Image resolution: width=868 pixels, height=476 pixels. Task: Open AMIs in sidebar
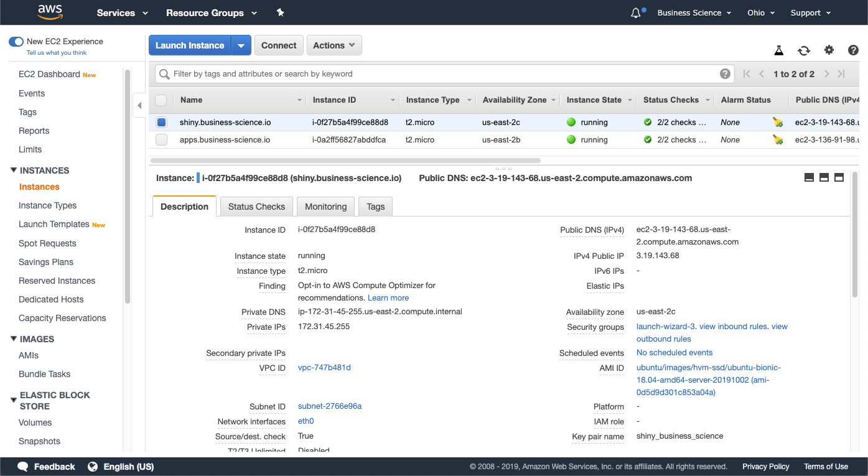(29, 355)
